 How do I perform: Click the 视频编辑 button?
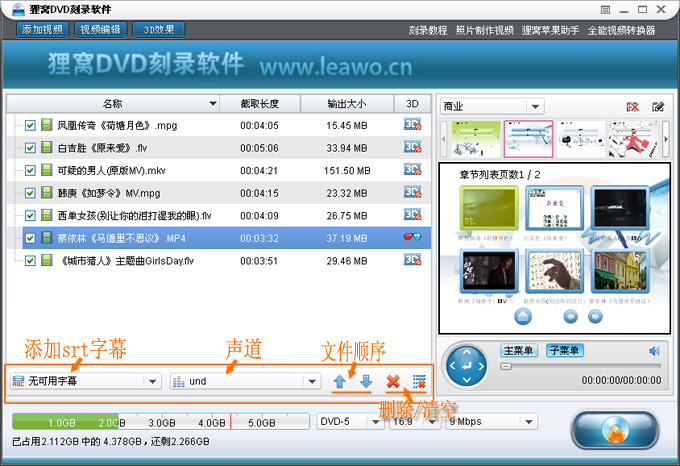[x=101, y=29]
